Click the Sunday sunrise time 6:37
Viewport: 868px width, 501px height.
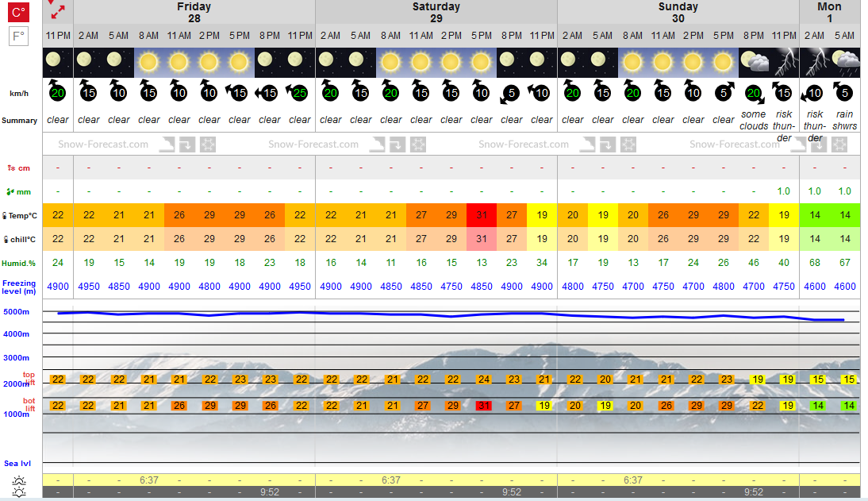coord(632,480)
